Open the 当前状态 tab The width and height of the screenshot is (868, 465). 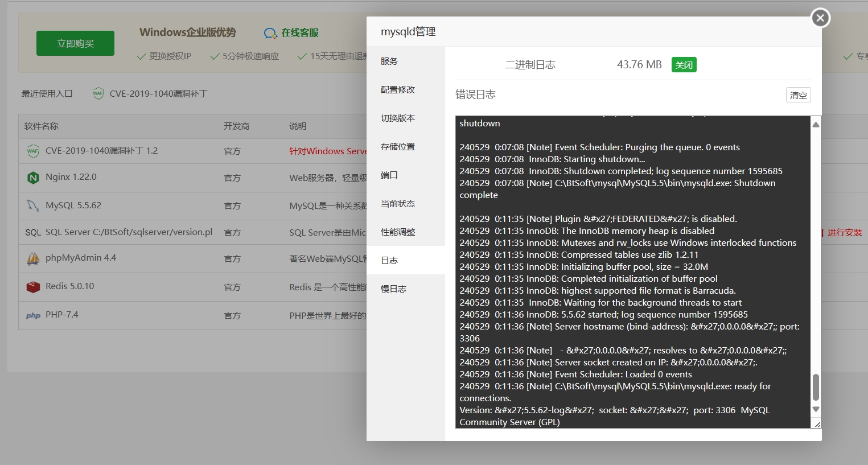pyautogui.click(x=405, y=203)
